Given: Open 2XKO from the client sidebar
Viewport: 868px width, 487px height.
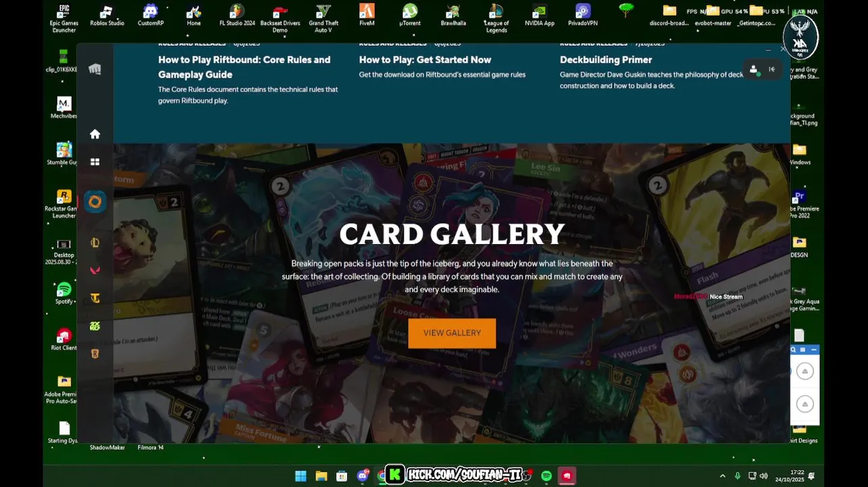Looking at the screenshot, I should tap(95, 326).
